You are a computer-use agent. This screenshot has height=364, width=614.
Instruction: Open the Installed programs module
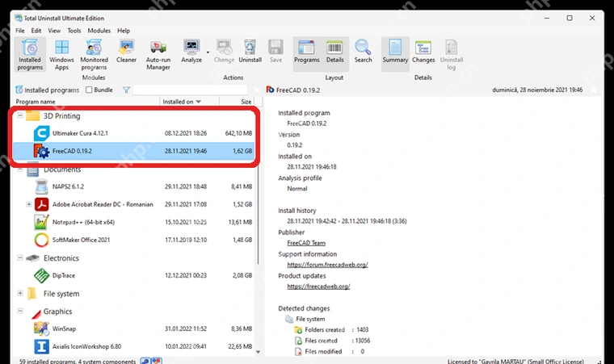point(30,55)
